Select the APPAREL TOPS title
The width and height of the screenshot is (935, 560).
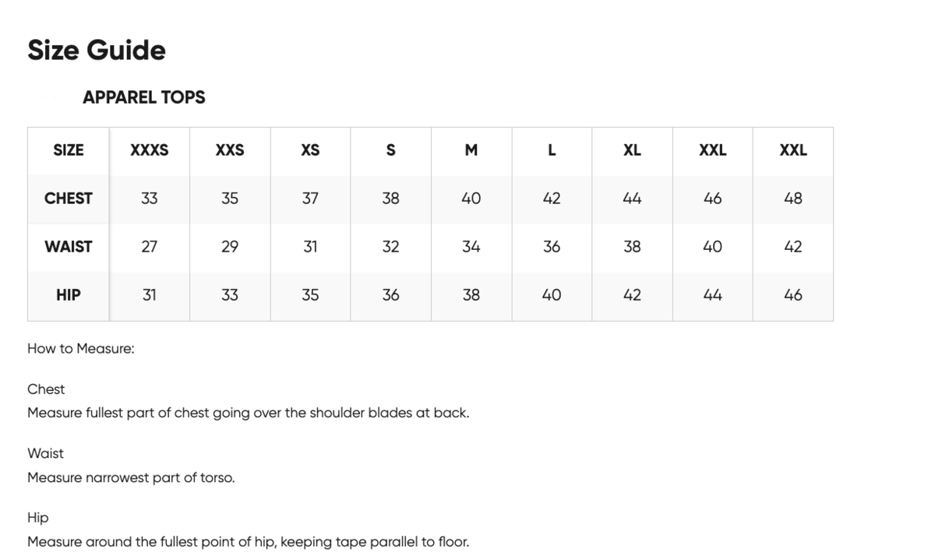pos(144,97)
